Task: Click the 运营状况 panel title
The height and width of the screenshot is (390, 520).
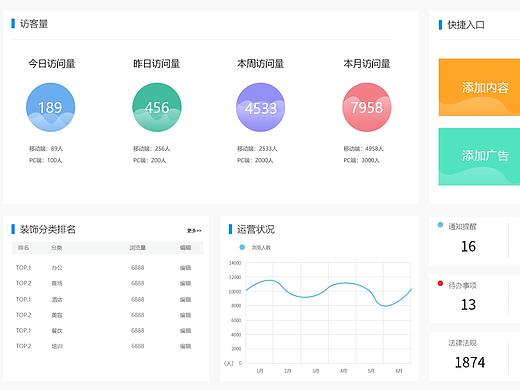Action: click(x=256, y=229)
